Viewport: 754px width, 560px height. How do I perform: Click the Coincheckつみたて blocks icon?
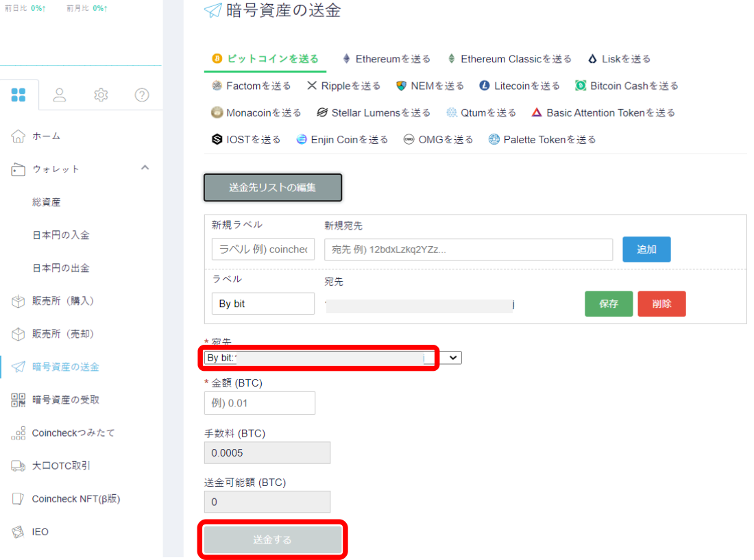(19, 433)
